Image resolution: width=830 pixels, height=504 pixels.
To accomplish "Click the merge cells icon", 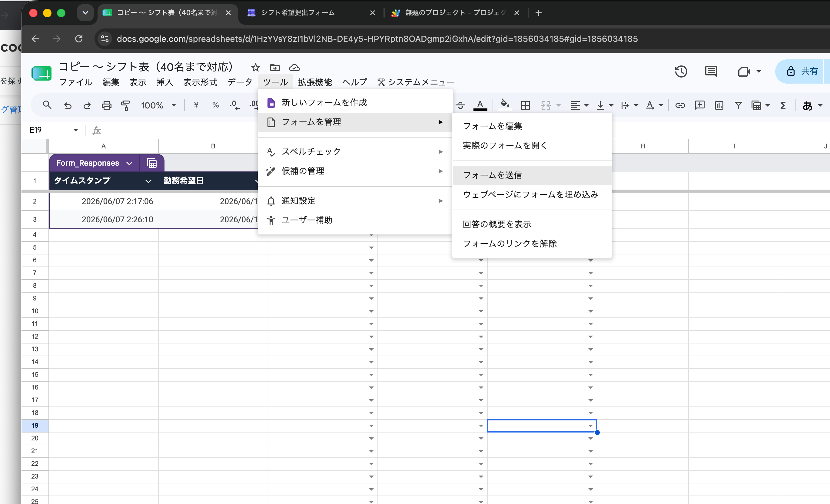I will coord(546,105).
